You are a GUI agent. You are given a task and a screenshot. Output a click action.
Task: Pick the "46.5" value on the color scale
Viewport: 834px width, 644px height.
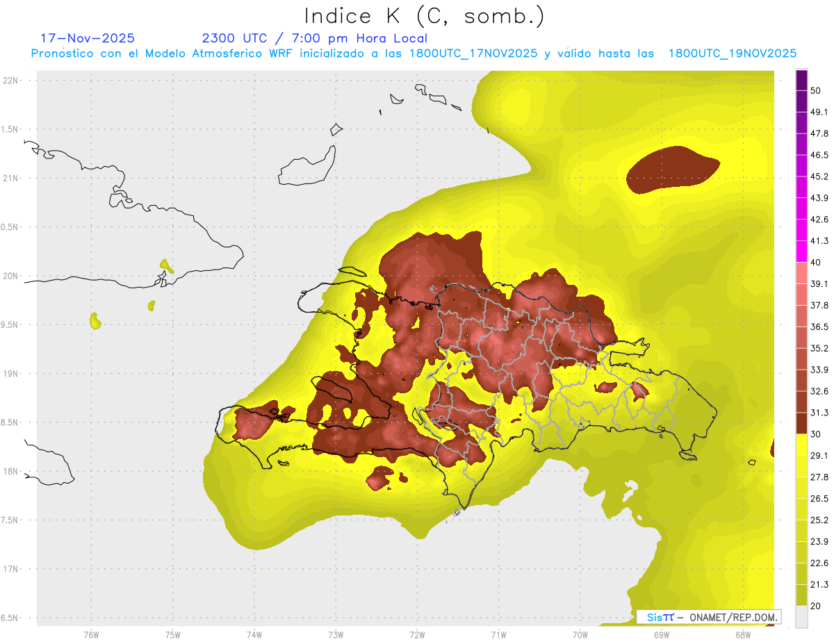coord(819,155)
